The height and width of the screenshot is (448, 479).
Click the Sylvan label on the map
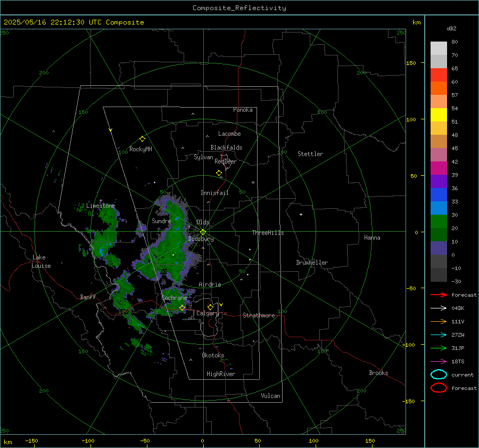203,157
